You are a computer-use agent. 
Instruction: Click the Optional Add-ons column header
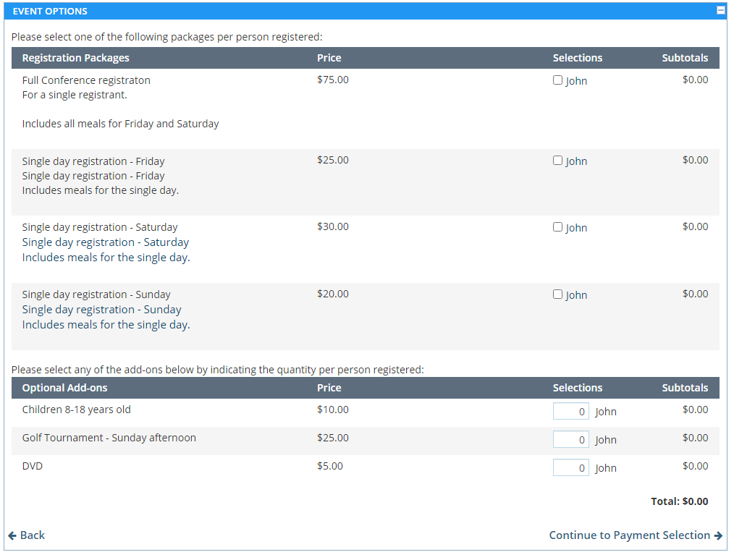click(64, 388)
